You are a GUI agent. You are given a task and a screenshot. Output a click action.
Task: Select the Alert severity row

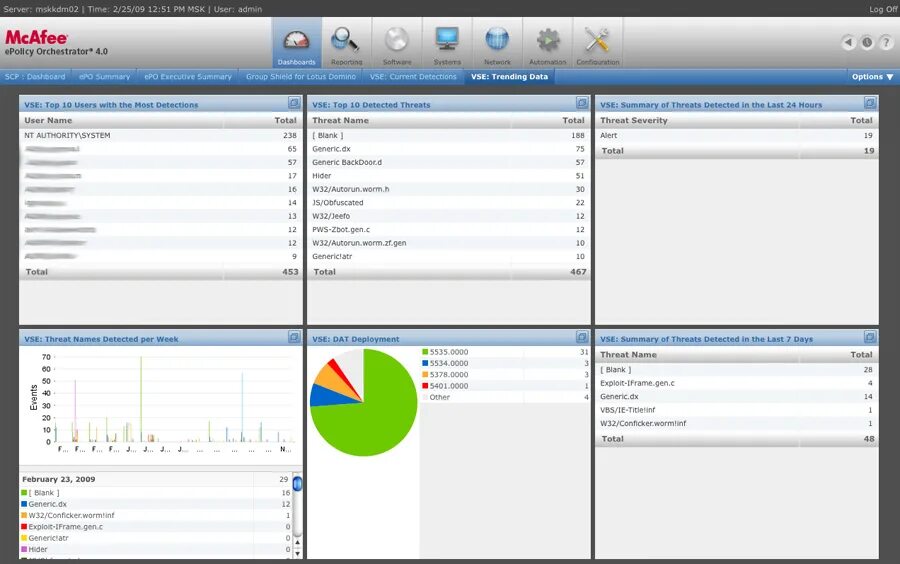[737, 135]
